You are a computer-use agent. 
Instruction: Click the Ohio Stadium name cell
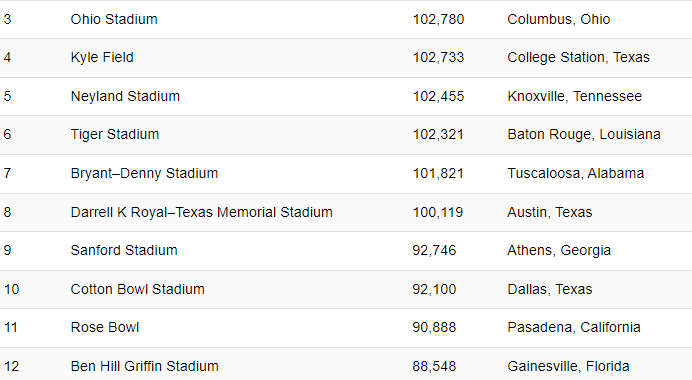pos(114,19)
